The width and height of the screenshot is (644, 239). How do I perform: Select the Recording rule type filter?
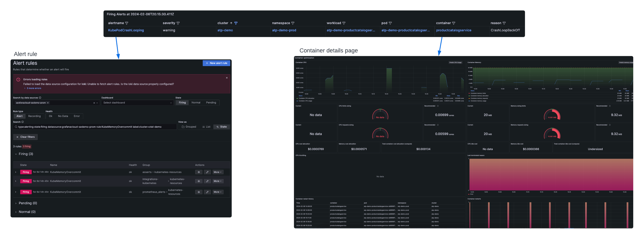point(35,116)
